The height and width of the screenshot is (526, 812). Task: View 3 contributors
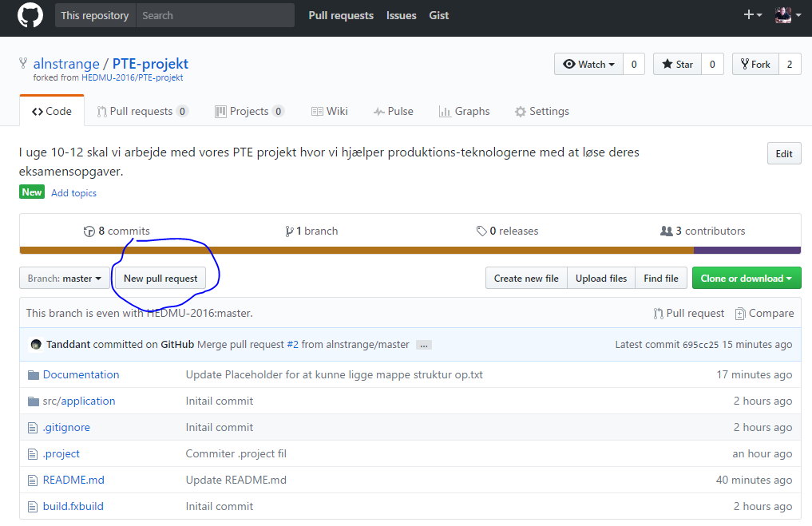tap(703, 231)
